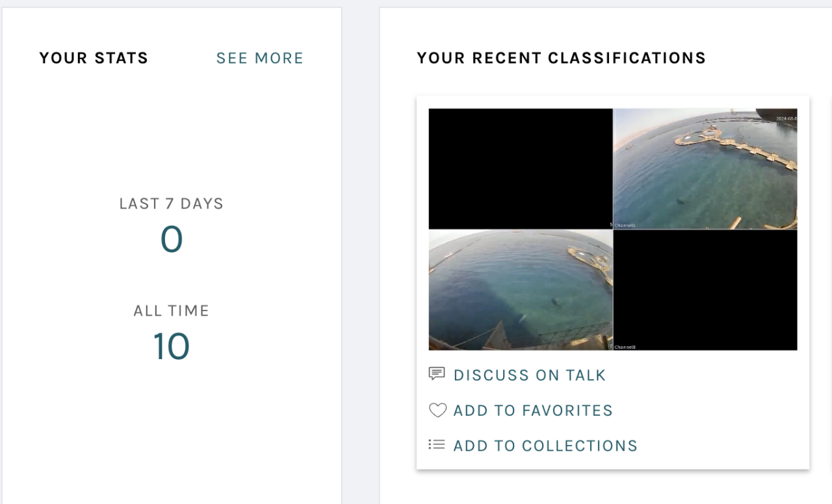Click the heart icon to favorite subject
The width and height of the screenshot is (832, 504).
pos(437,410)
